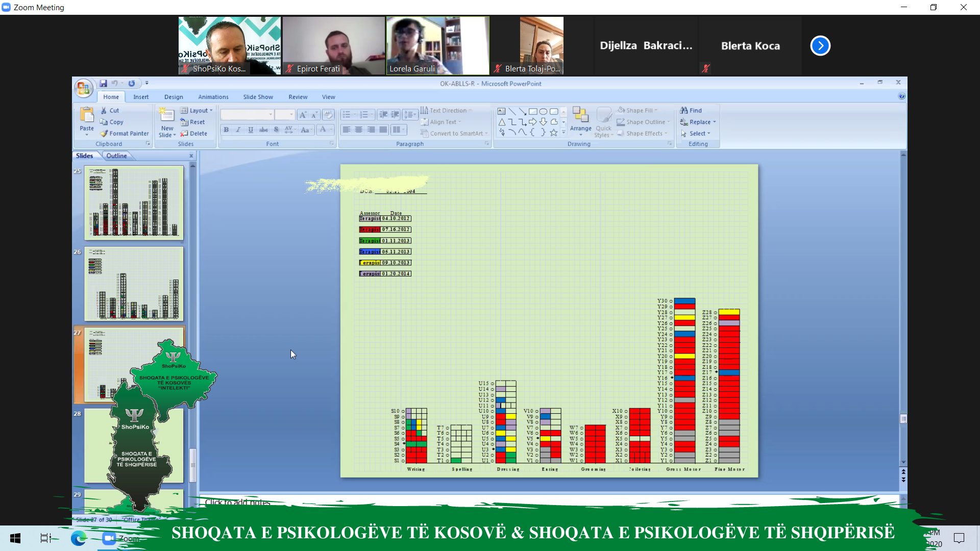
Task: Click the Repeat icon in quick access toolbar
Action: pos(132,83)
